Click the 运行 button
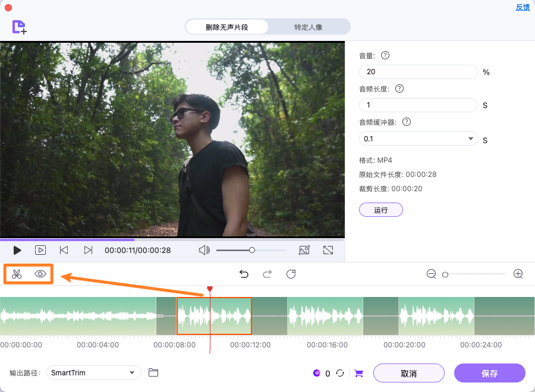The image size is (535, 392). (380, 210)
